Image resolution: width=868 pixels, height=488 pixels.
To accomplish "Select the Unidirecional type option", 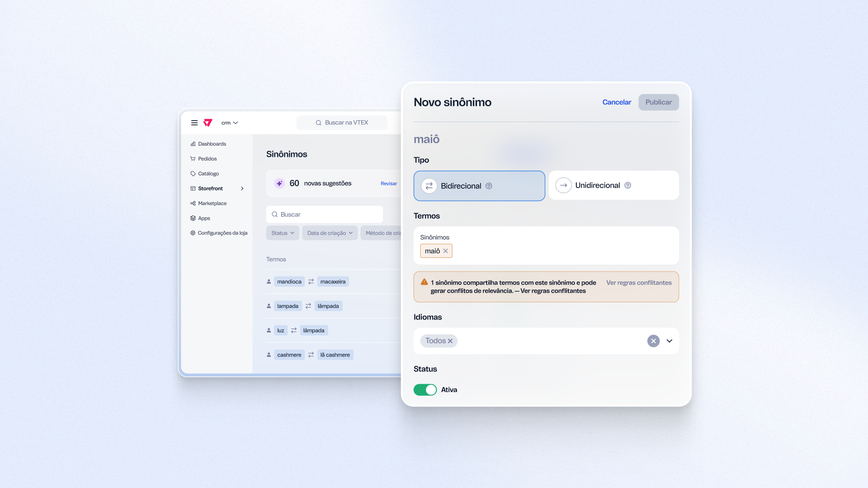I will coord(613,185).
